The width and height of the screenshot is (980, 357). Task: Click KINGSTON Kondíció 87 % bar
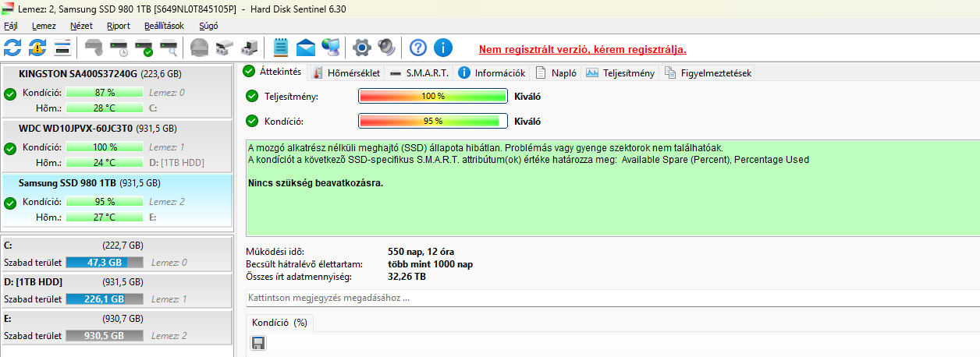point(105,93)
